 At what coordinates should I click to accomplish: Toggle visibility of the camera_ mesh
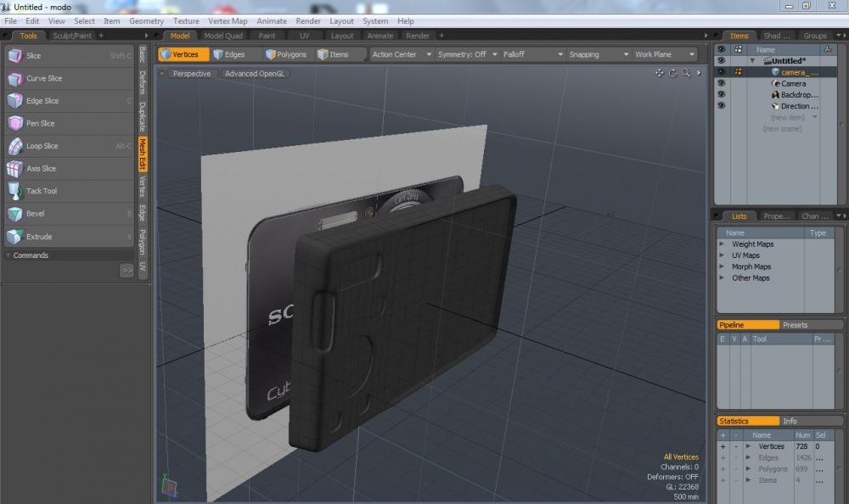721,72
